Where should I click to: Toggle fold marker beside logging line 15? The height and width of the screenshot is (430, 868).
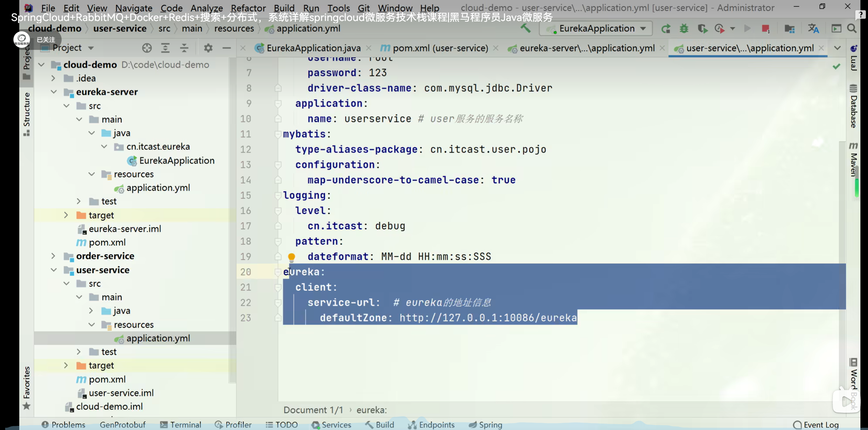tap(278, 195)
